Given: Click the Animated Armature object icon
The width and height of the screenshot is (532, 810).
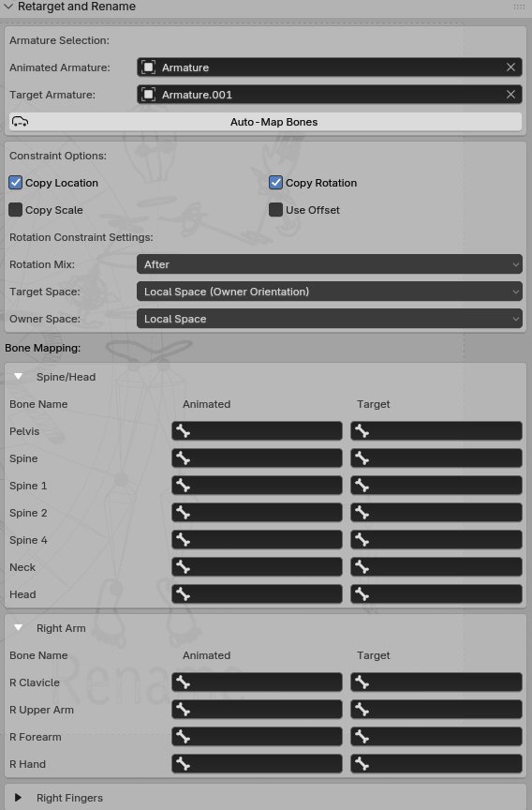Looking at the screenshot, I should point(149,67).
